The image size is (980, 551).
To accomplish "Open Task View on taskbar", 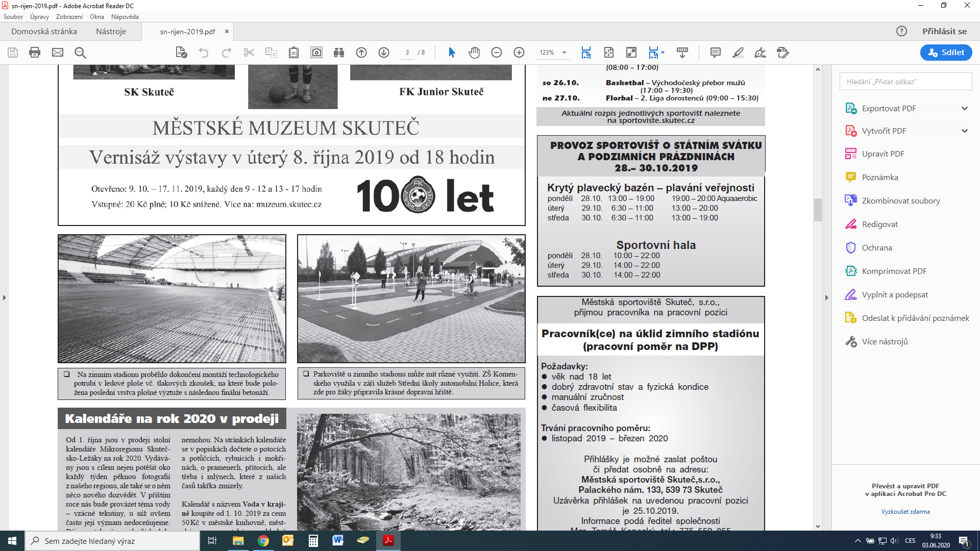I will tap(212, 541).
